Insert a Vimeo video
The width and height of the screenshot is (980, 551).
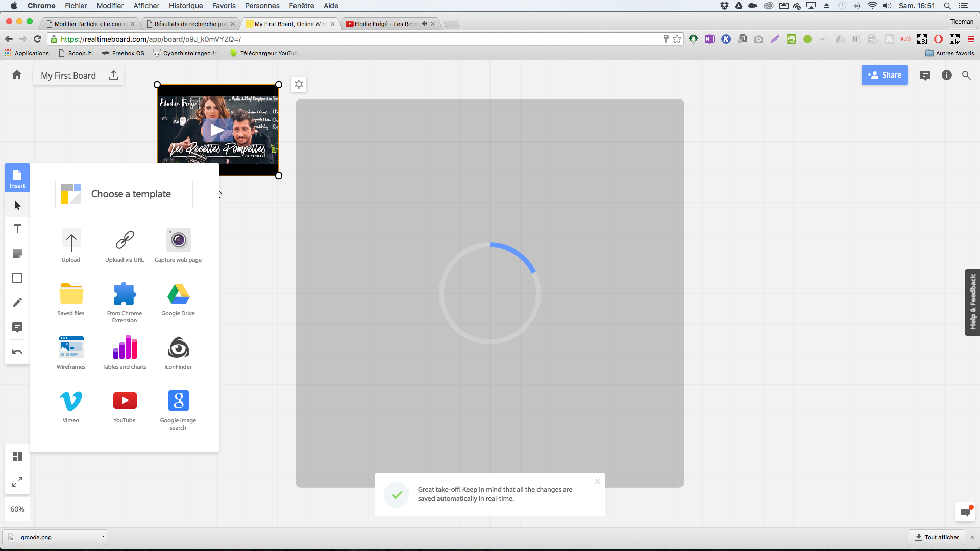click(71, 406)
